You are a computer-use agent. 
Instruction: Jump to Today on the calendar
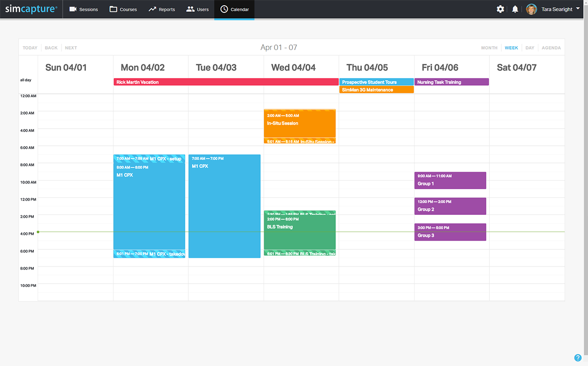[x=30, y=48]
